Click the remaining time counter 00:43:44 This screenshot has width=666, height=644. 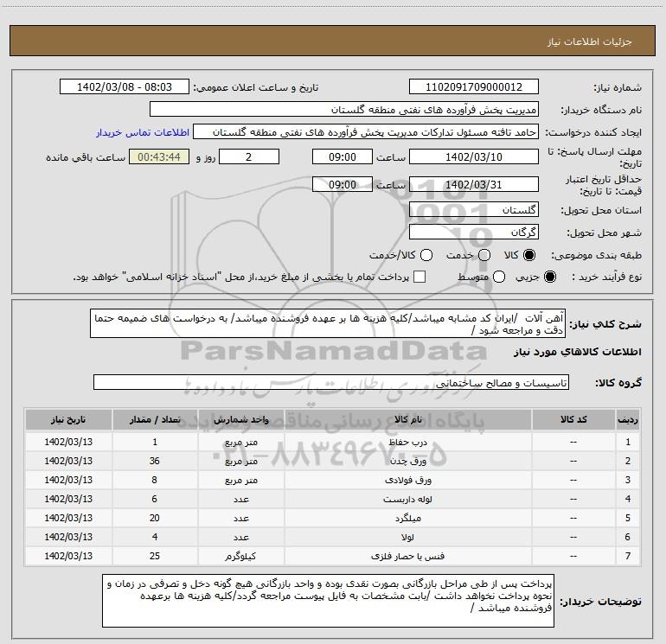pyautogui.click(x=159, y=156)
